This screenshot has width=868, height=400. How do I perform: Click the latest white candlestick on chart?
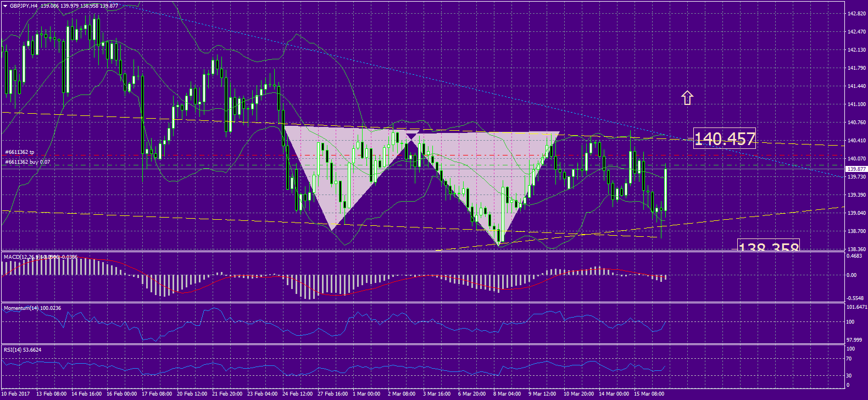coord(665,190)
